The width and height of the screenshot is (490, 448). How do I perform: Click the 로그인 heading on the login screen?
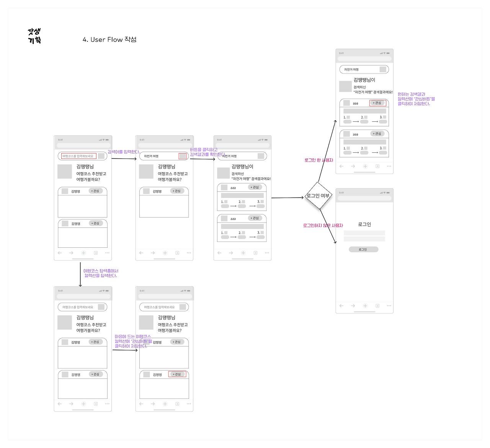pyautogui.click(x=364, y=224)
